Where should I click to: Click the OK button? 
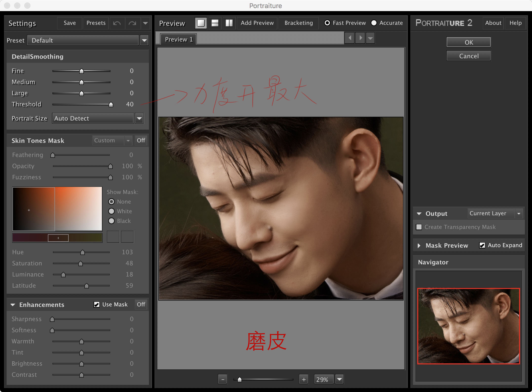pyautogui.click(x=468, y=42)
